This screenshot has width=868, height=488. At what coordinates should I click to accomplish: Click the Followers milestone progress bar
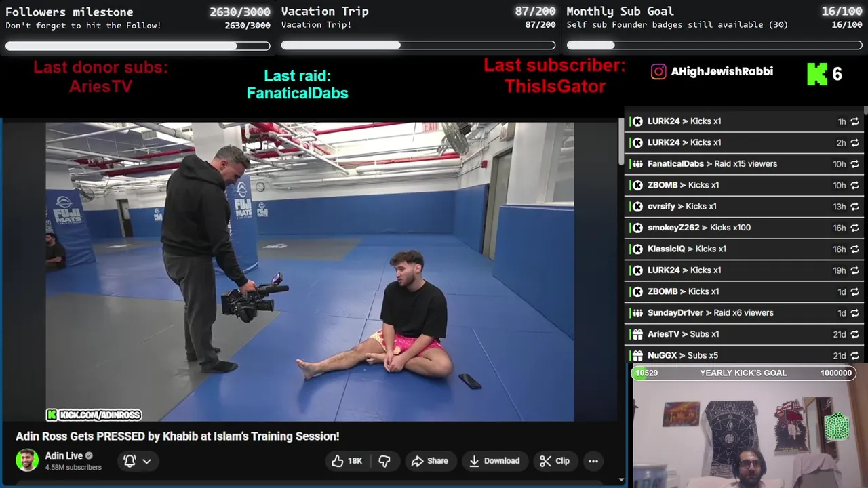(x=138, y=46)
